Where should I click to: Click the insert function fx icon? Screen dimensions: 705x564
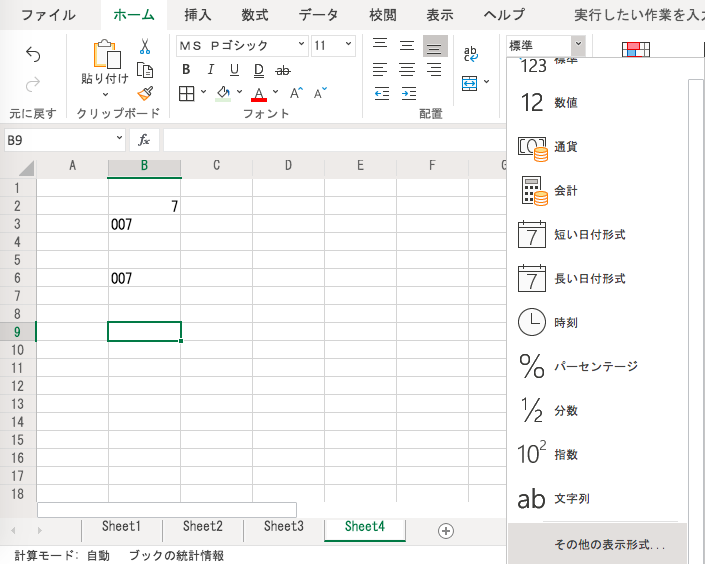[144, 140]
